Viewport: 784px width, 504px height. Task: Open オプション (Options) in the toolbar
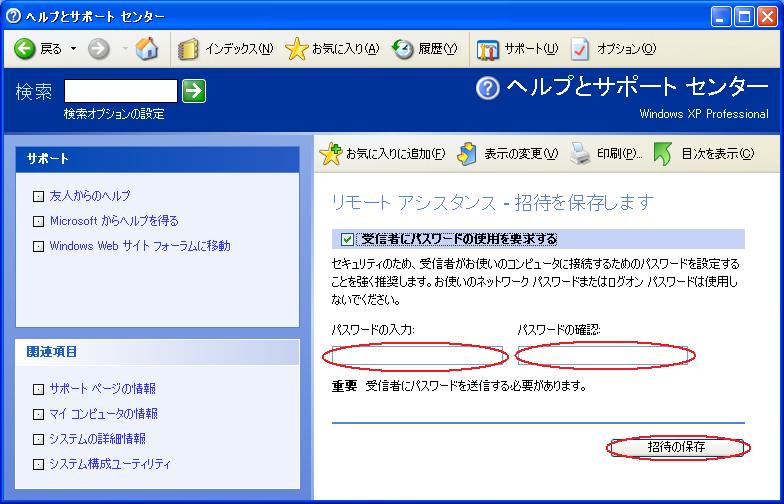click(581, 49)
